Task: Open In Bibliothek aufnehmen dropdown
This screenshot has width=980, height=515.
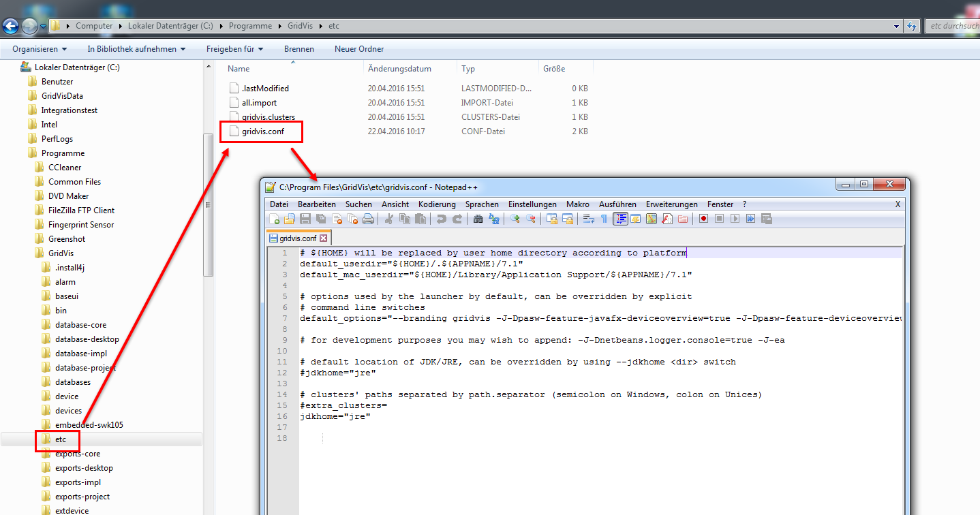Action: click(x=136, y=49)
